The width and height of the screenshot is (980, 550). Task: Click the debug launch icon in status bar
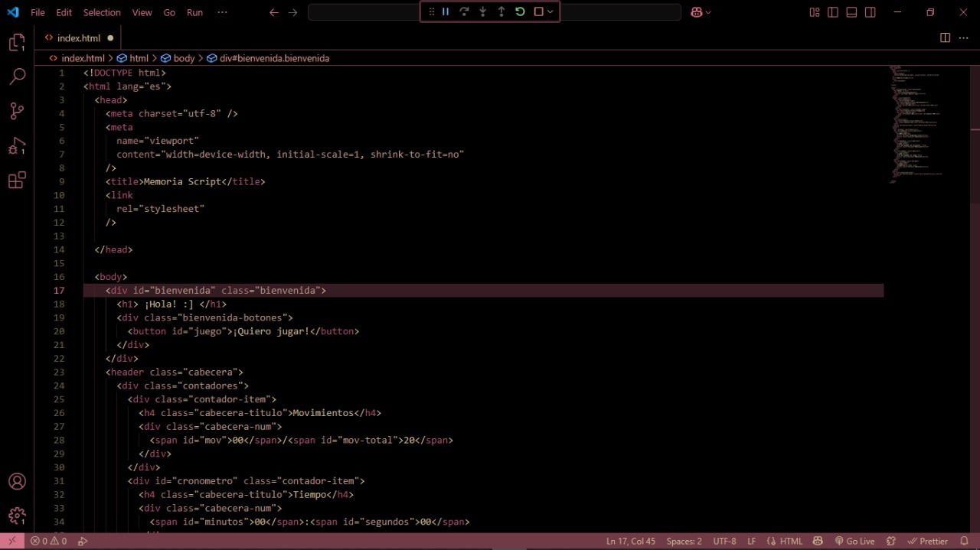(x=82, y=541)
